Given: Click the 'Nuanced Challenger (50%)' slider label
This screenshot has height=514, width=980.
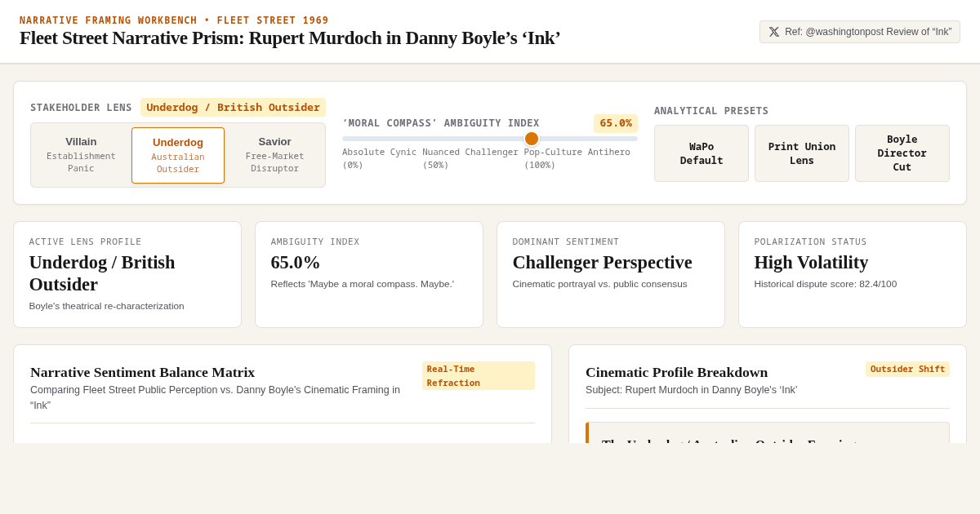Looking at the screenshot, I should (470, 158).
